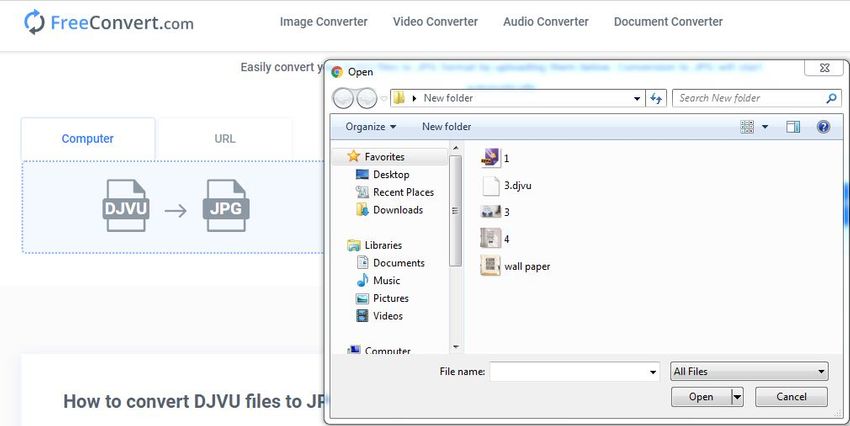The height and width of the screenshot is (426, 850).
Task: Click the FreeConvert logo icon
Action: [x=34, y=22]
